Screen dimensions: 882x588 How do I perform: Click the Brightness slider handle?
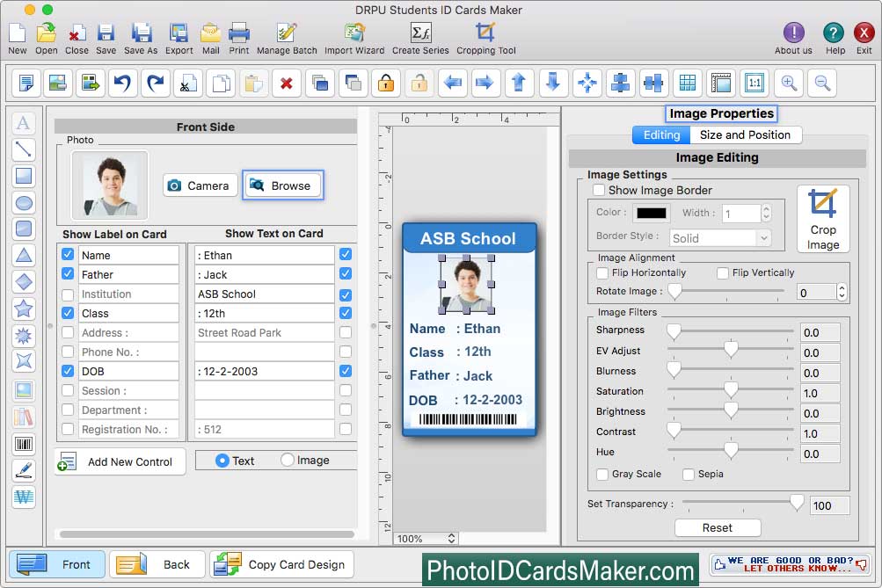coord(731,410)
